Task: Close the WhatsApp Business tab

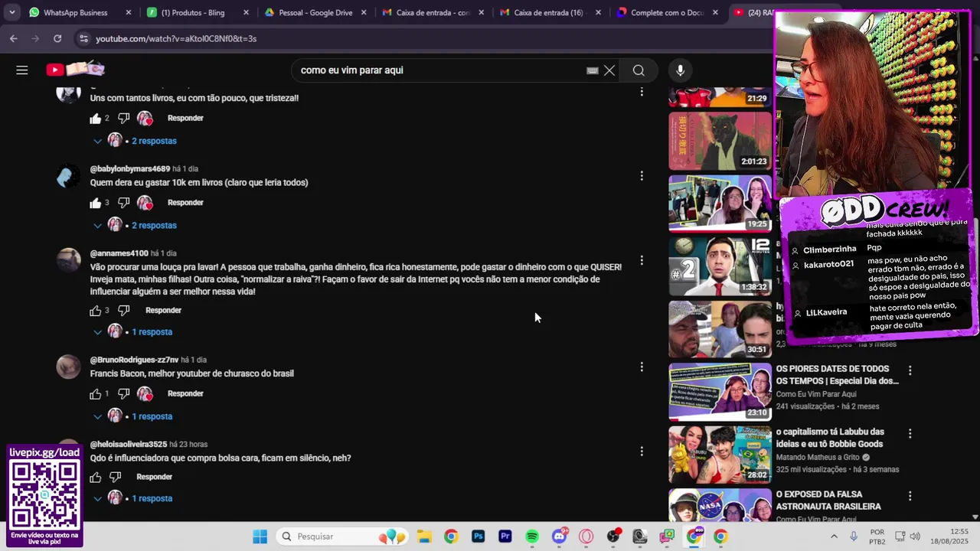Action: click(128, 12)
